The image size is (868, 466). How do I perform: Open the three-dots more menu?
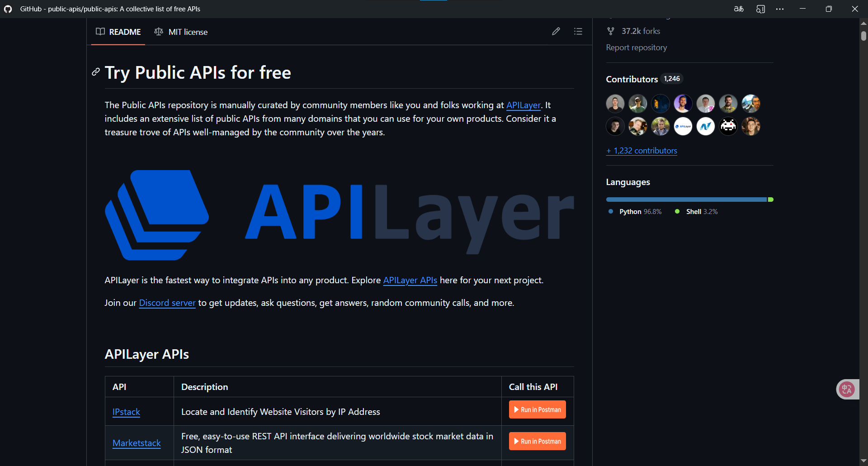[x=780, y=9]
